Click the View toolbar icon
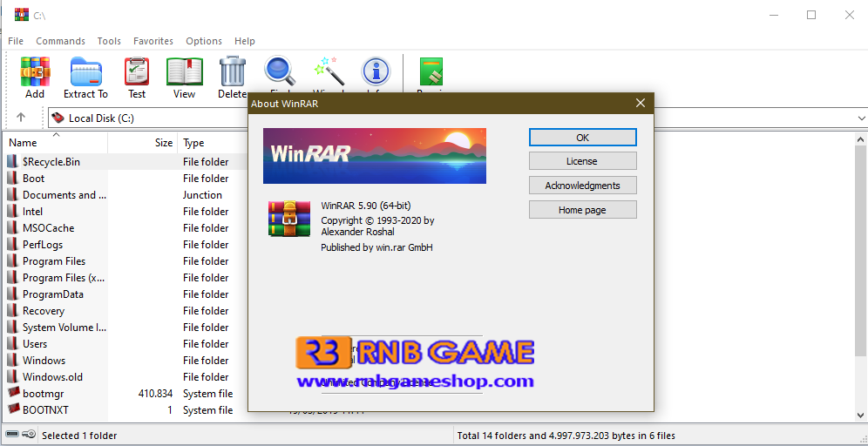Screen dimensions: 868x446 point(185,71)
